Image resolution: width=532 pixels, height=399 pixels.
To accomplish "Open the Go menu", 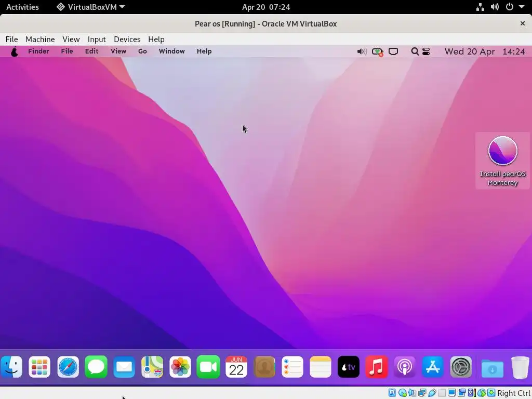I will (x=142, y=51).
